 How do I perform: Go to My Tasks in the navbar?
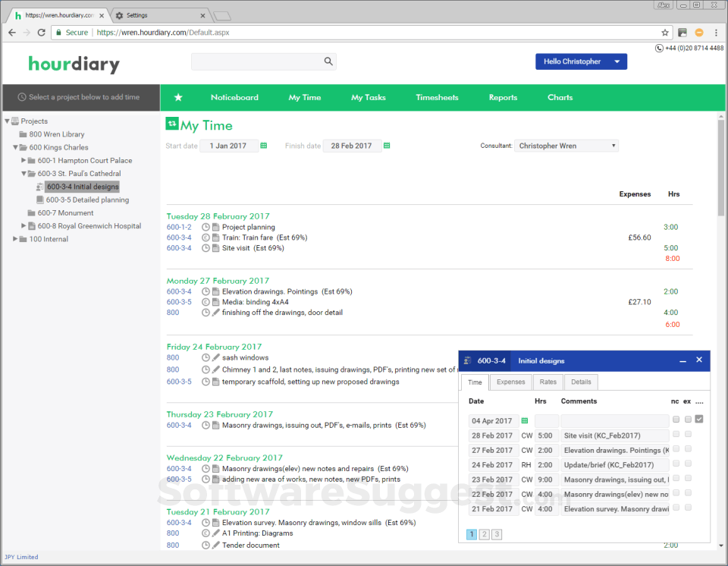(369, 97)
